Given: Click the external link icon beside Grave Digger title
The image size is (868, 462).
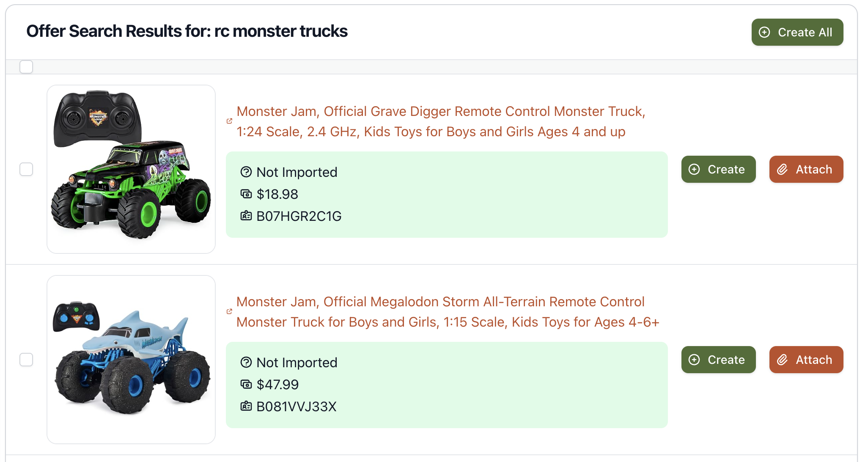Looking at the screenshot, I should (229, 121).
